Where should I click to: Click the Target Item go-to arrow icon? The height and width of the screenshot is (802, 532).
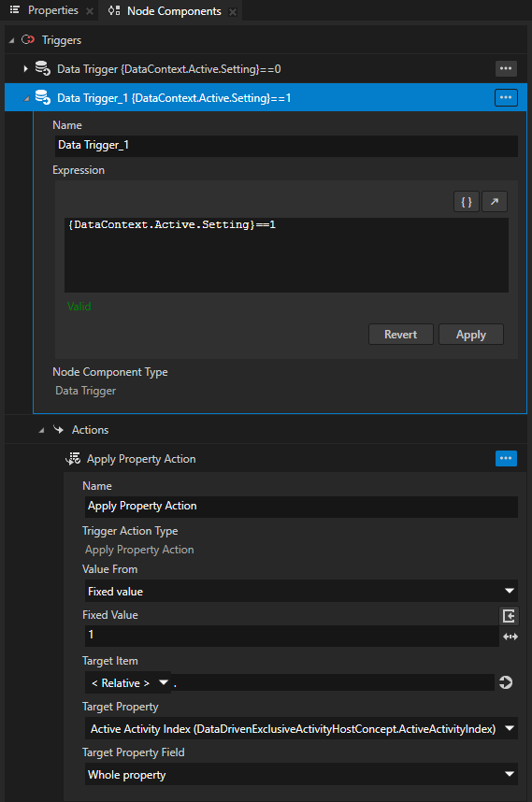point(506,682)
